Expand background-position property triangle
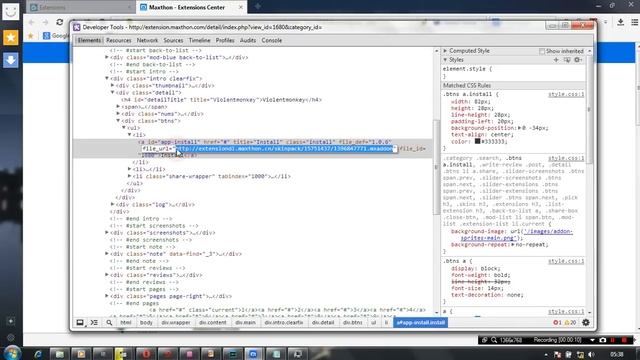Image resolution: width=640 pixels, height=360 pixels. (520, 128)
